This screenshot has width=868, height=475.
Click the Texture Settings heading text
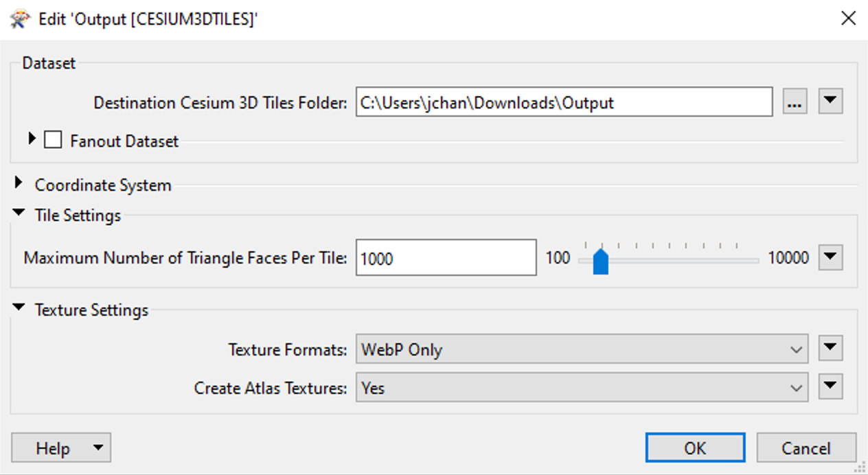[x=91, y=310]
